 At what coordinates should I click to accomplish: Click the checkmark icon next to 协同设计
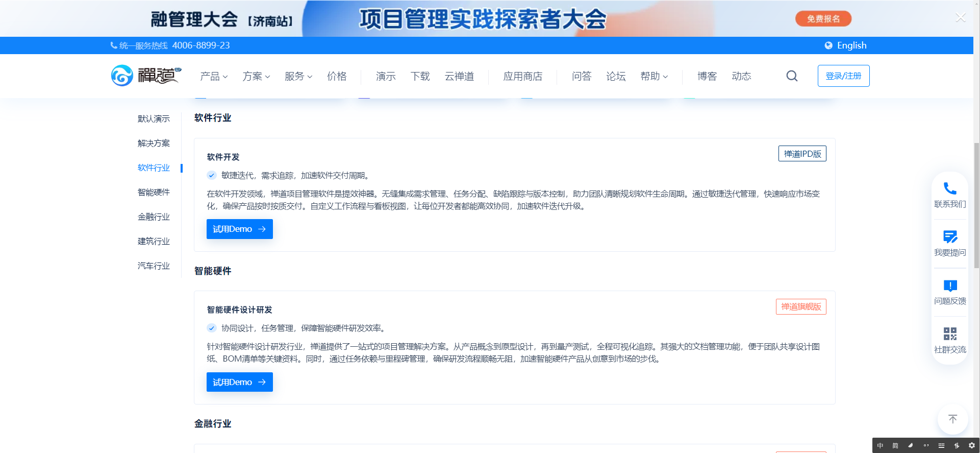tap(212, 328)
